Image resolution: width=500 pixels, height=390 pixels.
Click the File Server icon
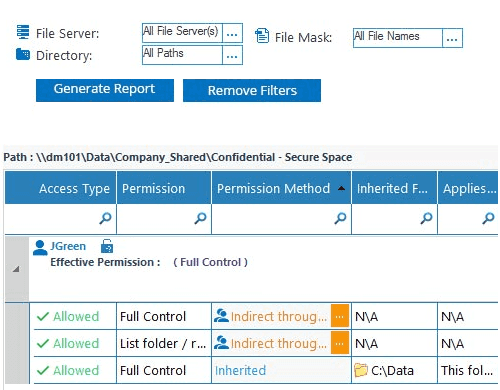(23, 32)
